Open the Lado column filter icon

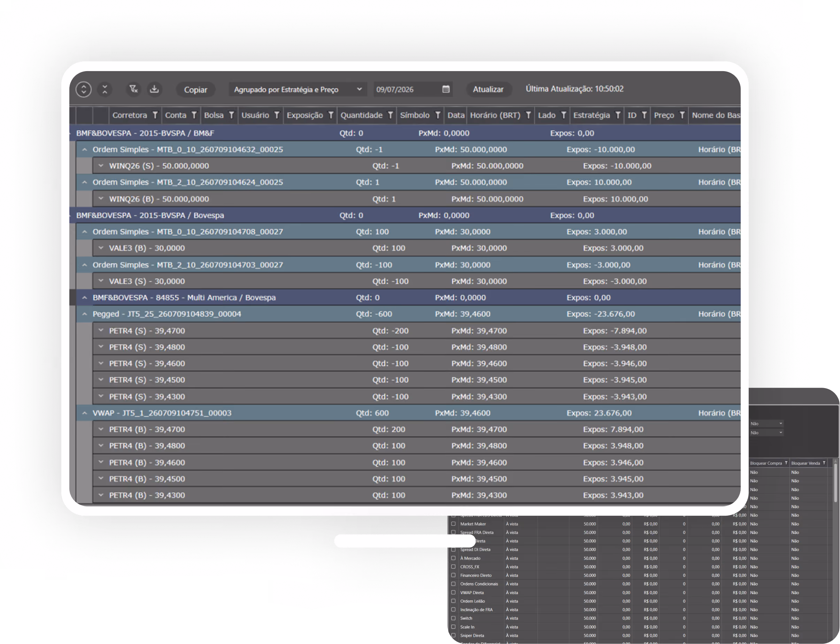coord(563,115)
